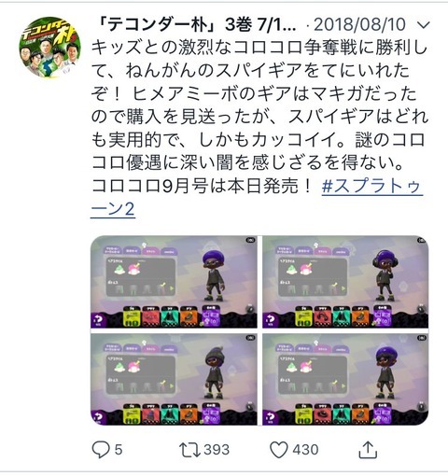
Task: Select purple other slot in top-right image
Action: click(383, 316)
